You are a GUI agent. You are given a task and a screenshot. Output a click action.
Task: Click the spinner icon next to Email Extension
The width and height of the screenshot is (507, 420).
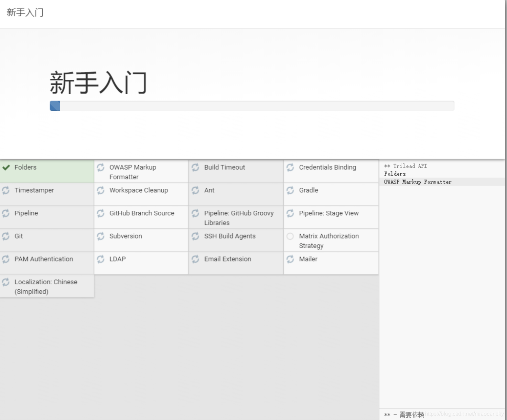[195, 259]
